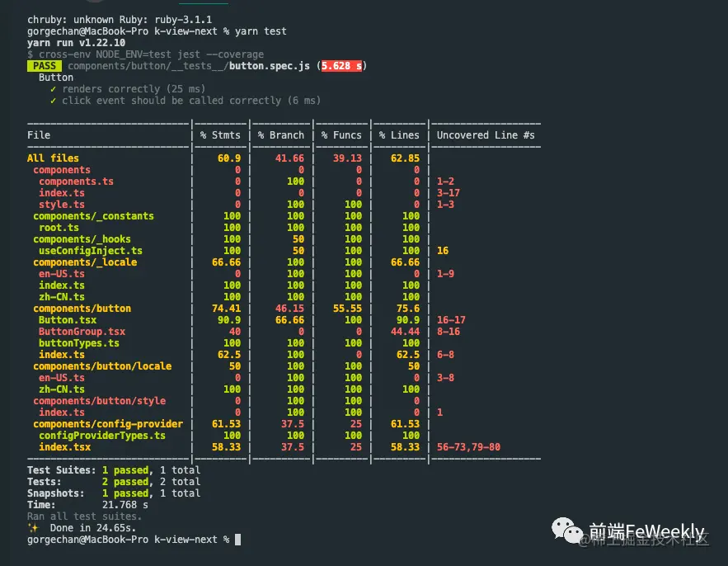Click the 'Tests:' summary label
This screenshot has width=728, height=566.
click(44, 482)
